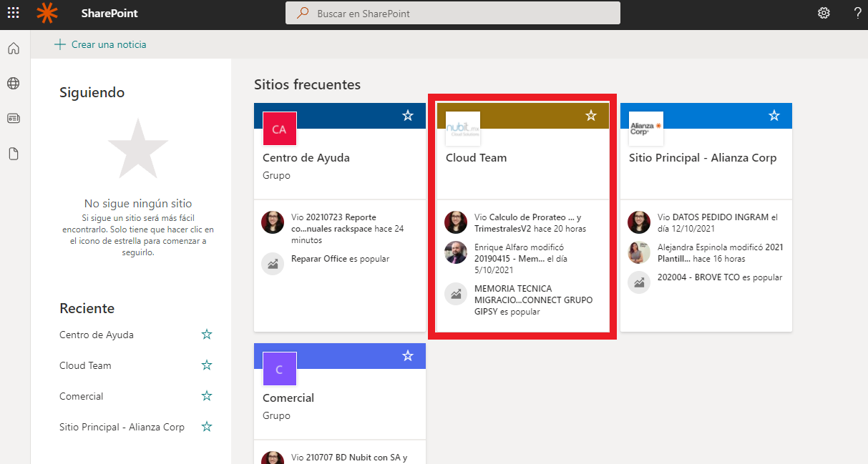This screenshot has width=868, height=464.
Task: Follow Centro de Ayuda card with star
Action: (x=408, y=116)
